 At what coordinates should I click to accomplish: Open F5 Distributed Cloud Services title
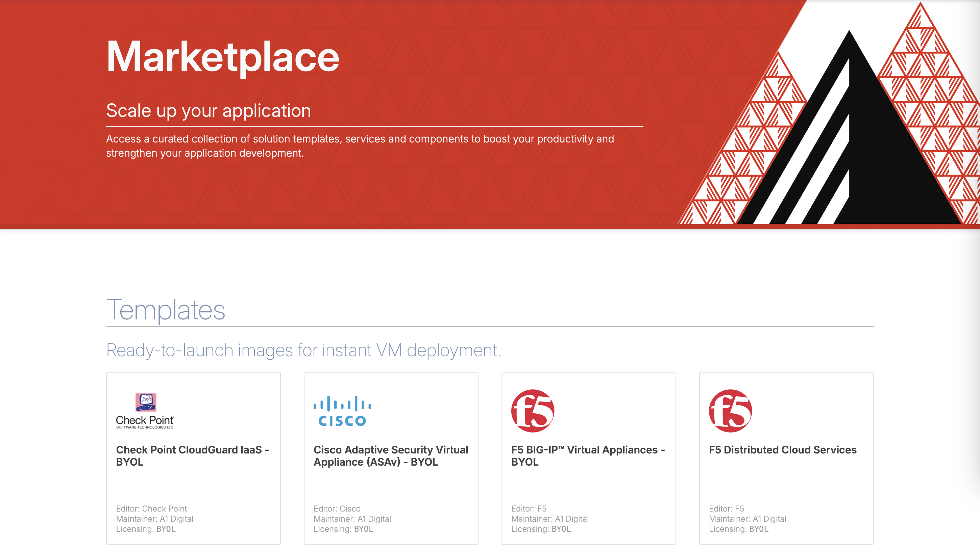(783, 450)
